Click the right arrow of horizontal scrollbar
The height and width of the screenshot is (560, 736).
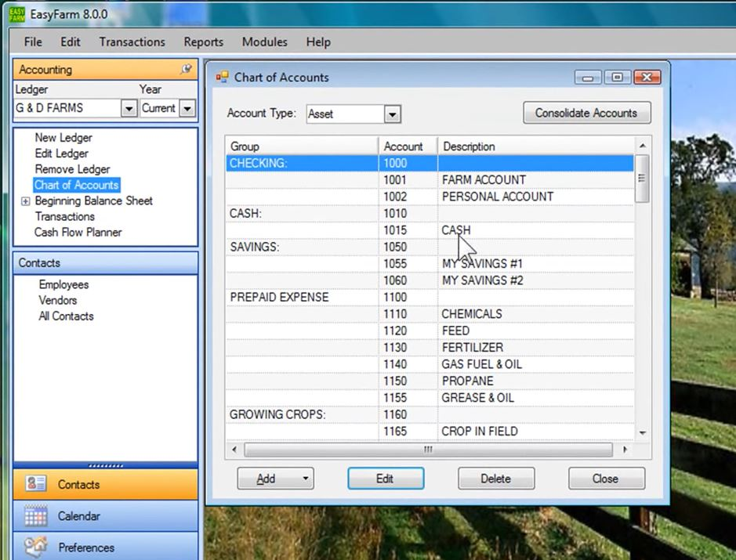625,450
